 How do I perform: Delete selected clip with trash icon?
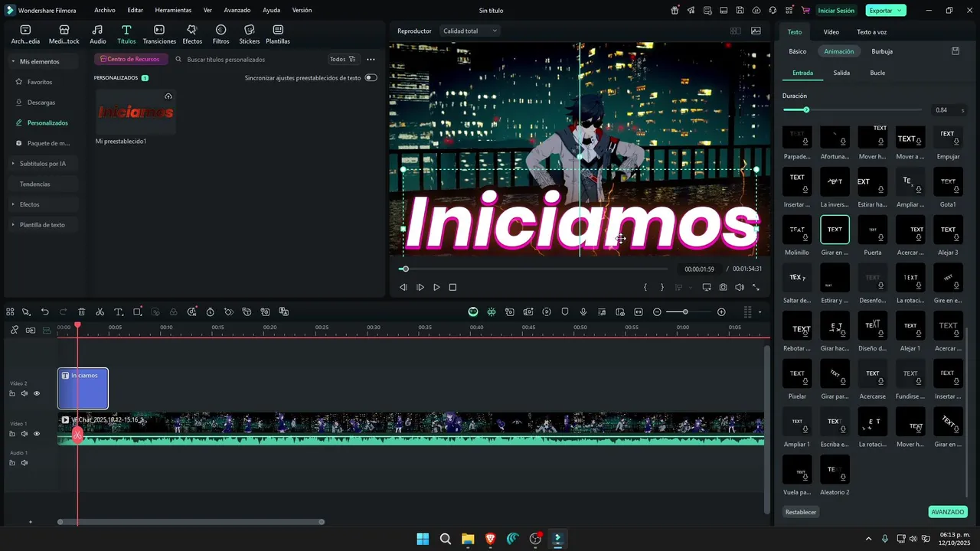(x=82, y=312)
